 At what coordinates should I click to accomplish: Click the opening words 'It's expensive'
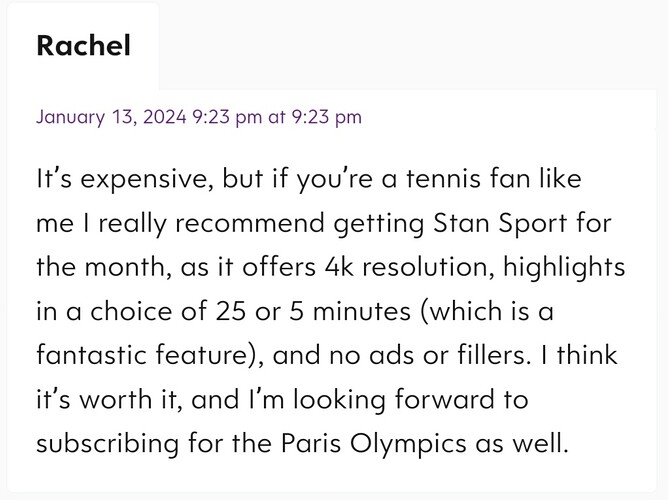124,178
